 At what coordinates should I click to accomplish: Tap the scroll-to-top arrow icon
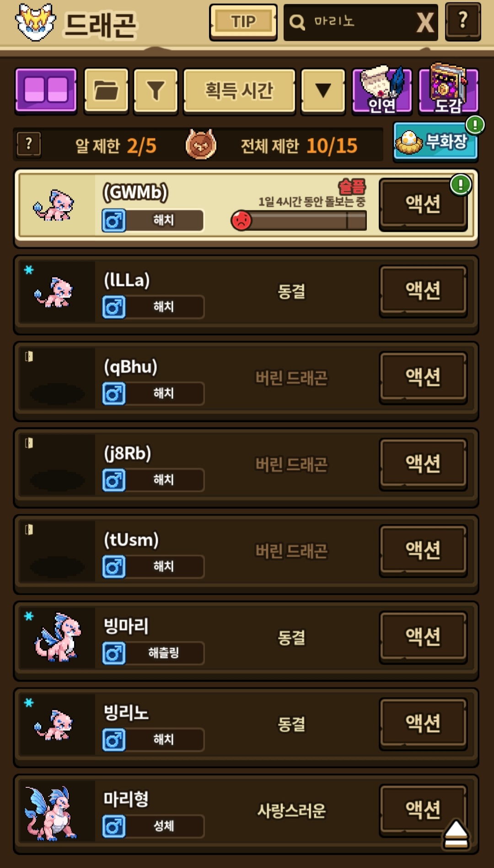pos(456,835)
